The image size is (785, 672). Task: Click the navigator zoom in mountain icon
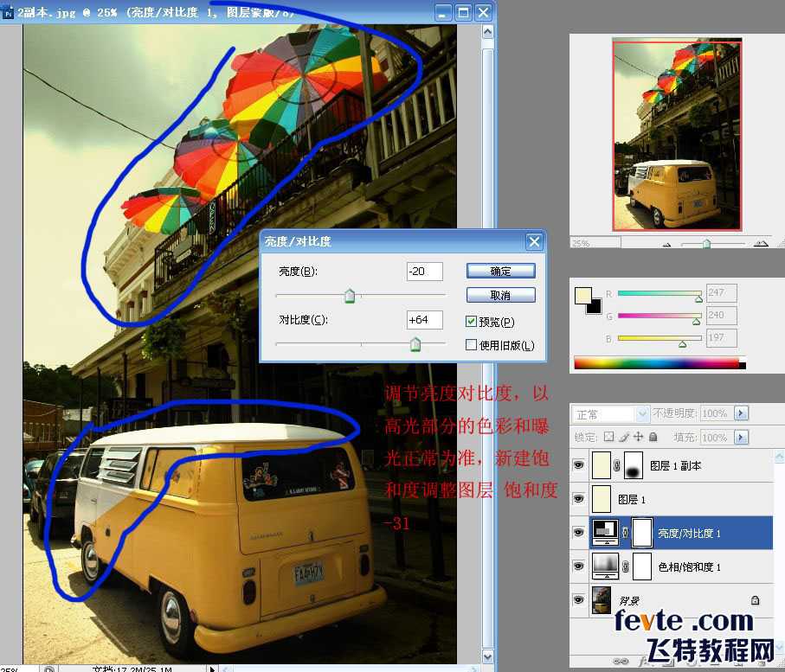pos(761,243)
